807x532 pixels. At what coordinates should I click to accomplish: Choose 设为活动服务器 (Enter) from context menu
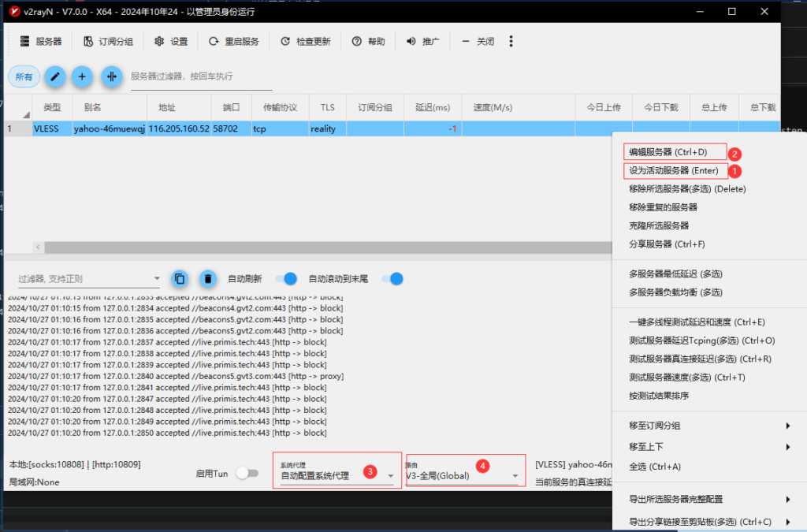(673, 170)
